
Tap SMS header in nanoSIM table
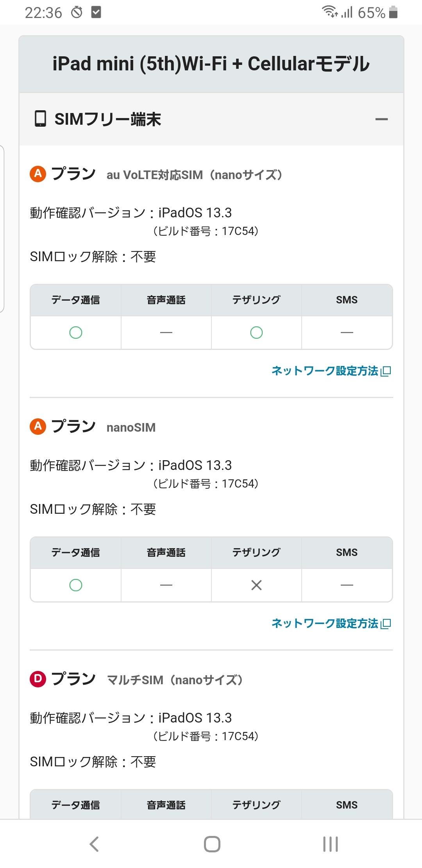tap(347, 552)
